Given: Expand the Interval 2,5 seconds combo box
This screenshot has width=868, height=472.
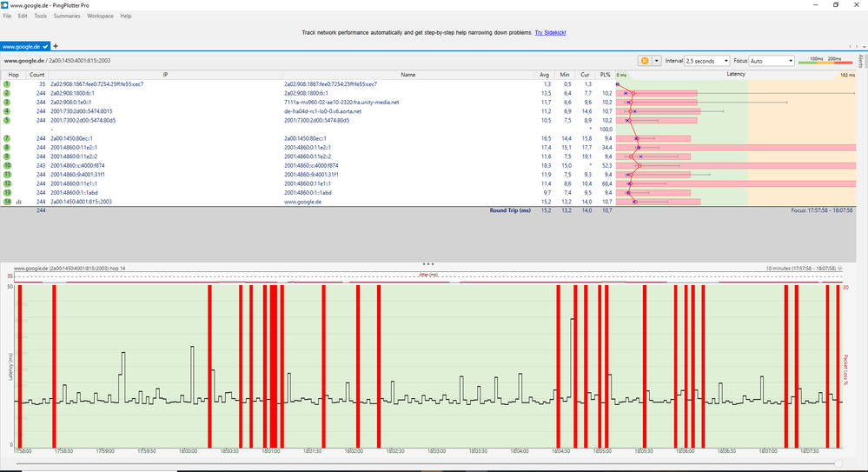Looking at the screenshot, I should pos(707,61).
